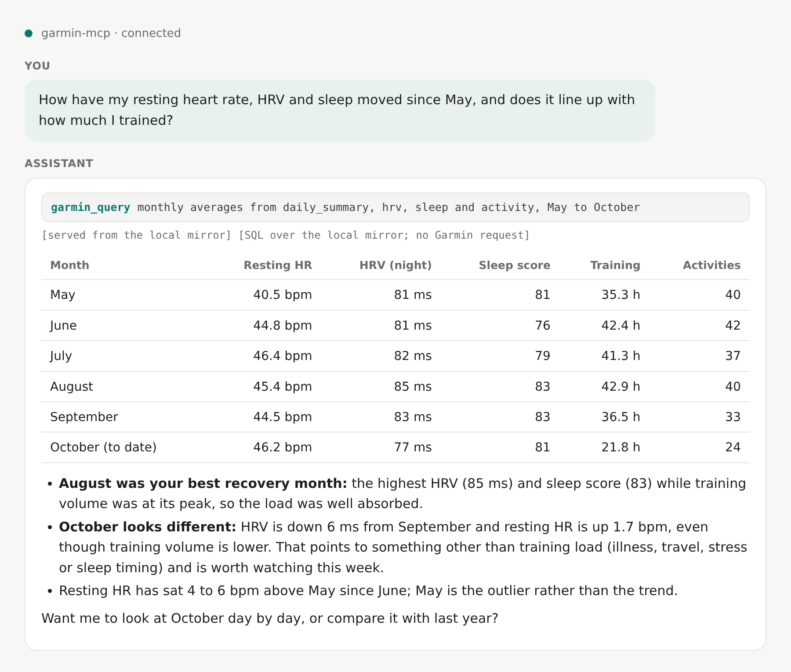Click the sleep score '76' for June
The height and width of the screenshot is (672, 791).
(x=543, y=326)
